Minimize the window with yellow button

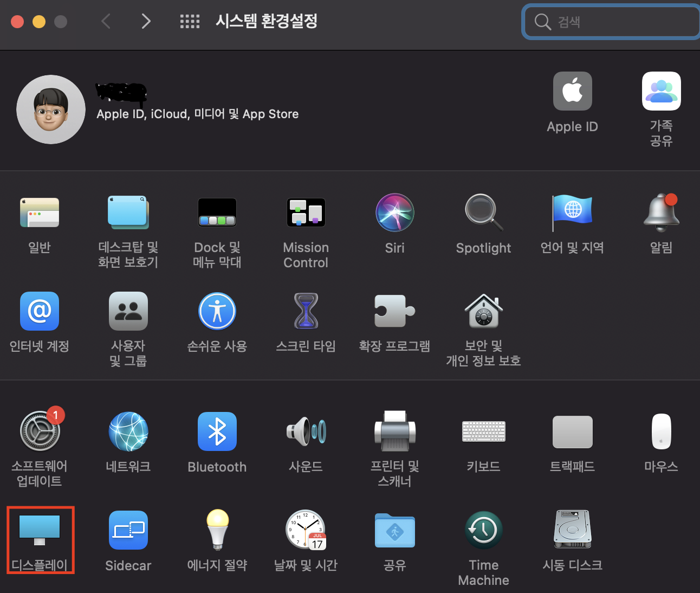point(39,22)
